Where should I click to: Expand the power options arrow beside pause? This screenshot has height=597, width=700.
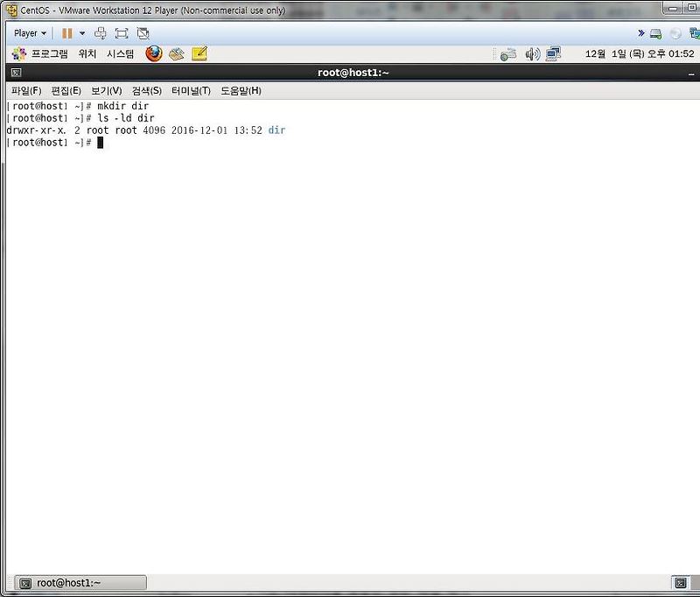(82, 33)
